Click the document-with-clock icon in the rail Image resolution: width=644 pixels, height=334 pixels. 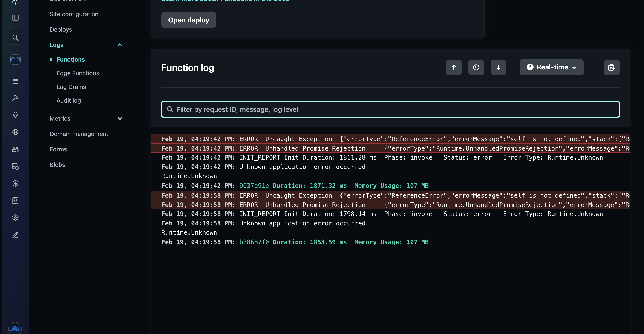[x=15, y=166]
